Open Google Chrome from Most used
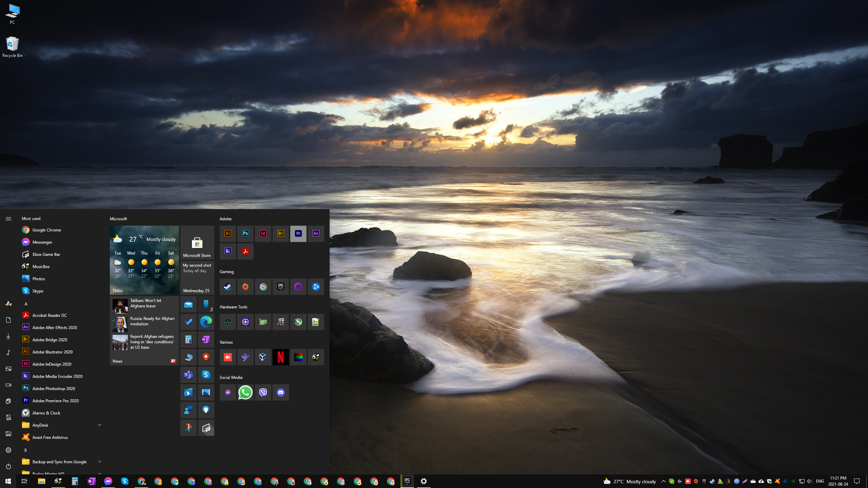This screenshot has width=868, height=488. click(62, 230)
